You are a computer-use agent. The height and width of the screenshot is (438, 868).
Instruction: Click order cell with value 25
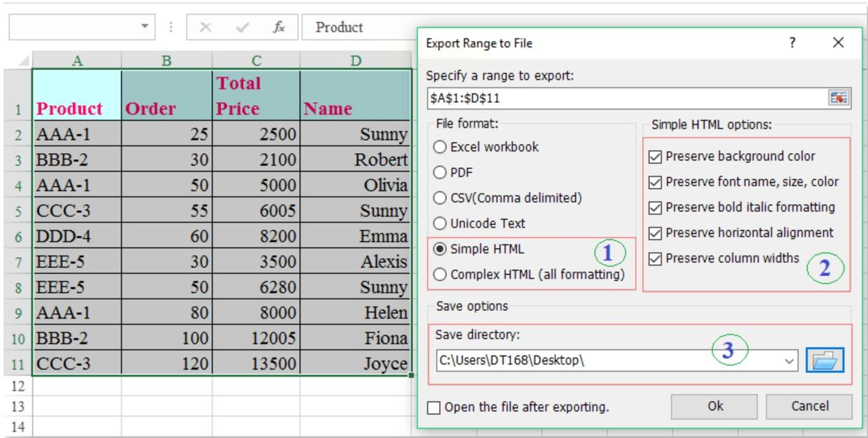167,134
